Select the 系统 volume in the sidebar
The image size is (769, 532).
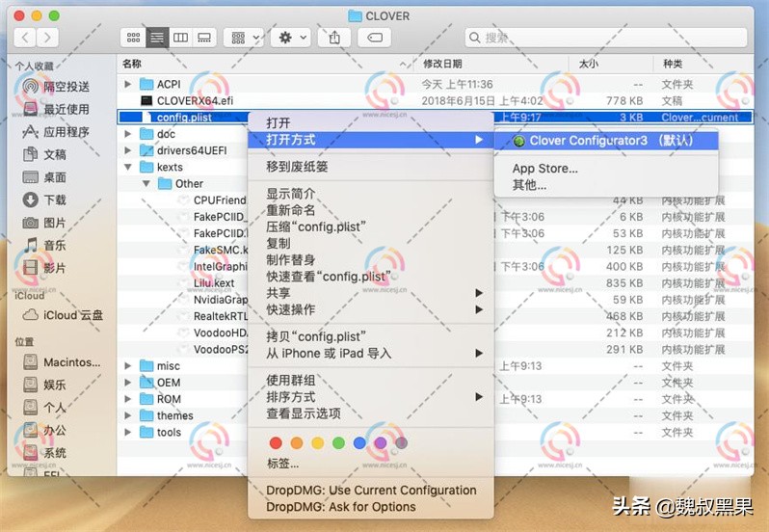pyautogui.click(x=45, y=453)
